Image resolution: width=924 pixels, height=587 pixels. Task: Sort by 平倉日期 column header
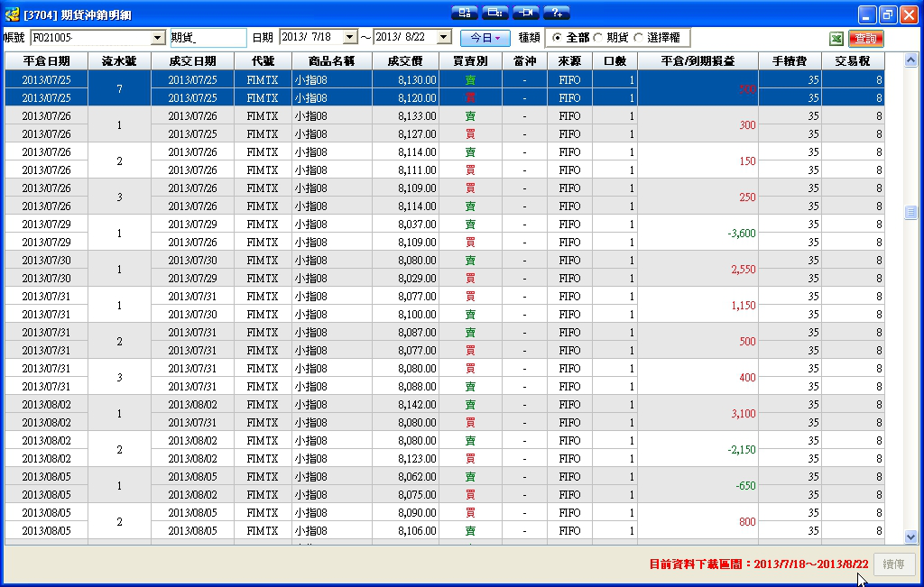47,61
